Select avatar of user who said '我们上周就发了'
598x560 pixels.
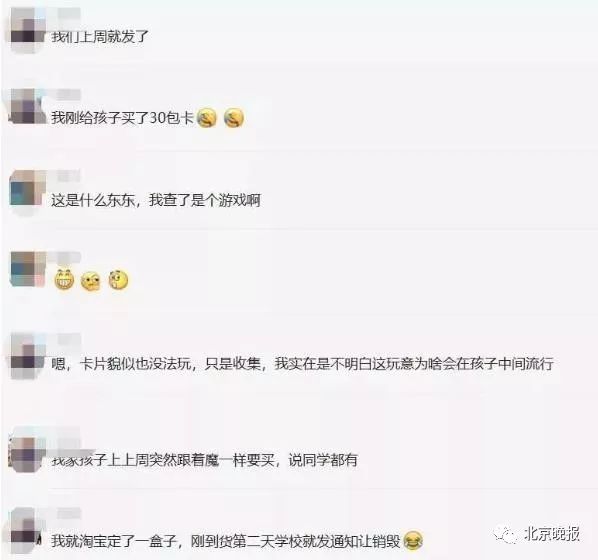pyautogui.click(x=27, y=30)
